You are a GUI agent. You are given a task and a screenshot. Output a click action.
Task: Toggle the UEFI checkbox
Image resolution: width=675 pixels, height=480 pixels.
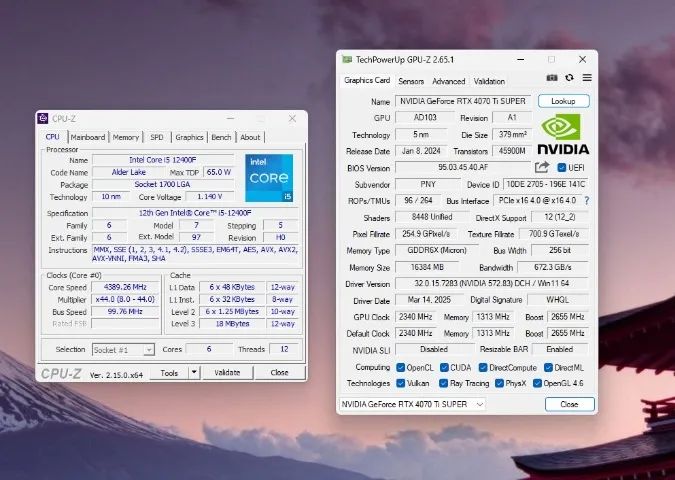pos(561,167)
